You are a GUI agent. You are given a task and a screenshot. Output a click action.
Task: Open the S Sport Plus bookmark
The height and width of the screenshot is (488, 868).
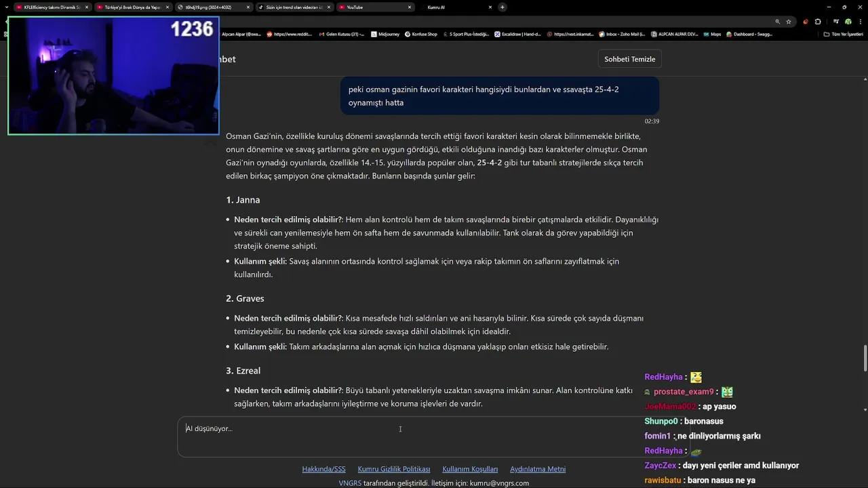click(466, 34)
